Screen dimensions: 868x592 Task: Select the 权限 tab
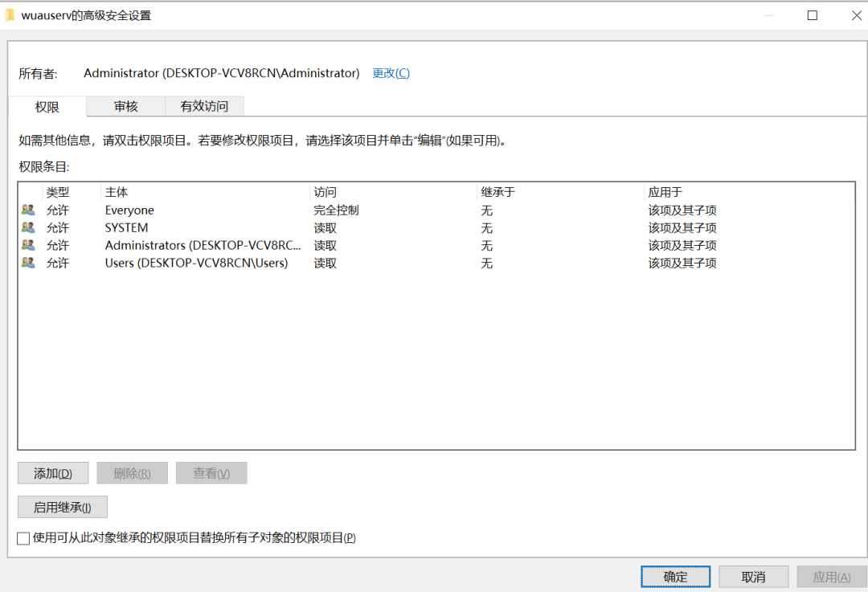(x=47, y=106)
